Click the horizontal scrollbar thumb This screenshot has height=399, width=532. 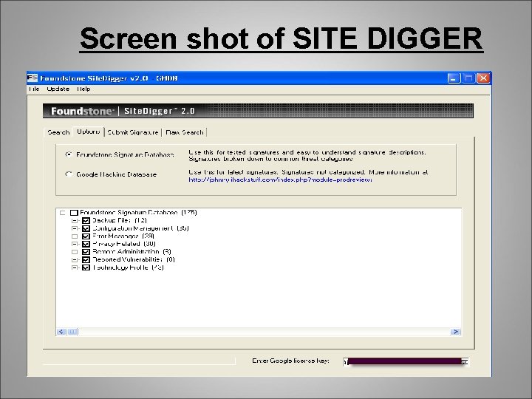[72, 332]
